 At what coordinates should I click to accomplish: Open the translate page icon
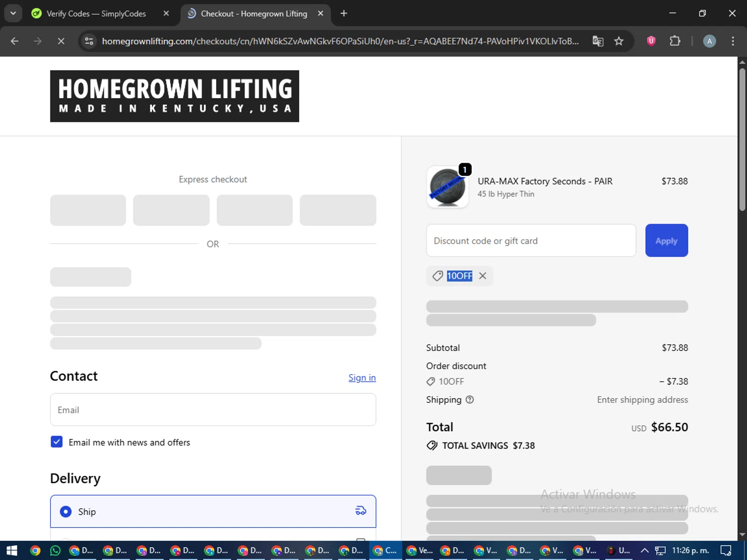598,41
